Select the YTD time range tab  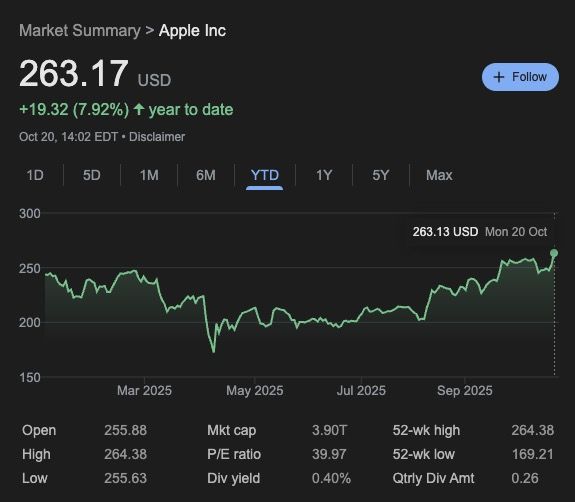coord(264,175)
